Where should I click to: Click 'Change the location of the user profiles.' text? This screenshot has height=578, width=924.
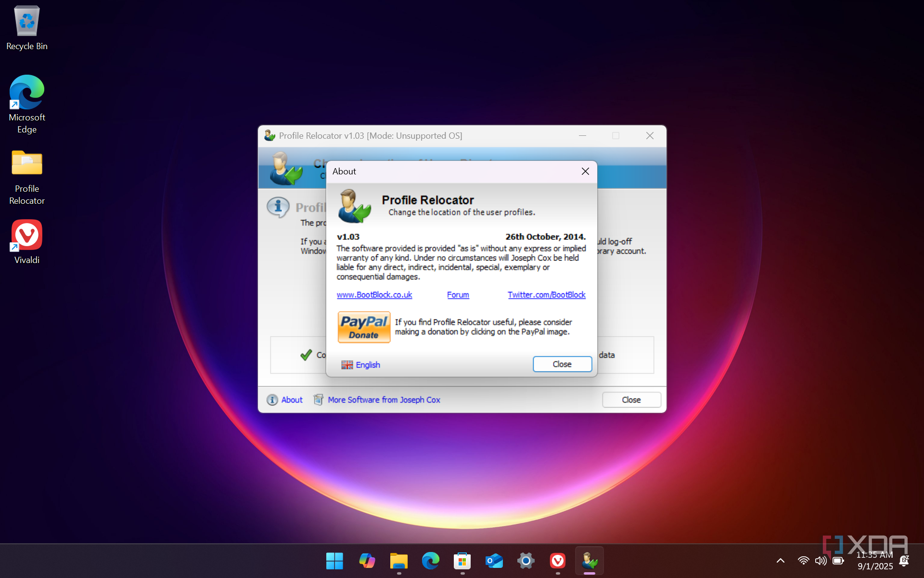click(462, 212)
